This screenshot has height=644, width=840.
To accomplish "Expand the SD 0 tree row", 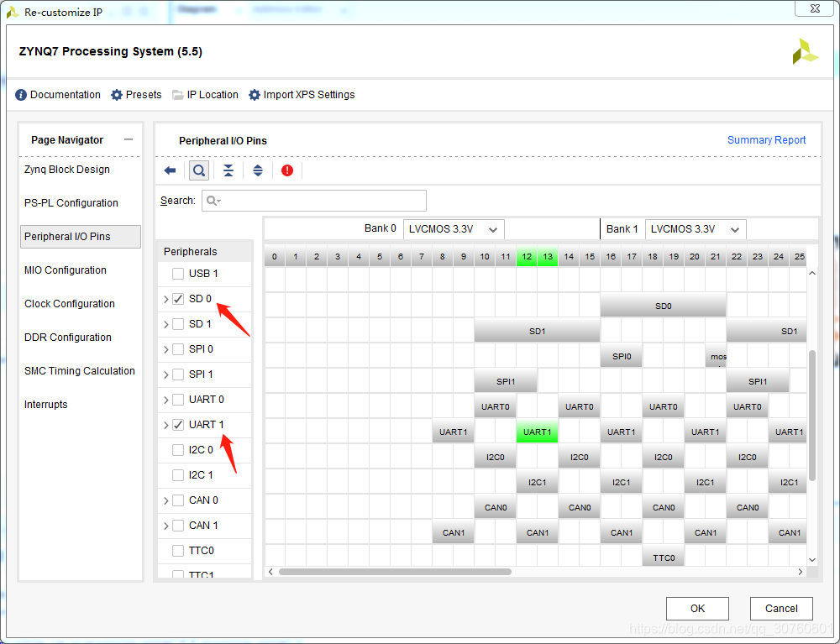I will point(165,299).
